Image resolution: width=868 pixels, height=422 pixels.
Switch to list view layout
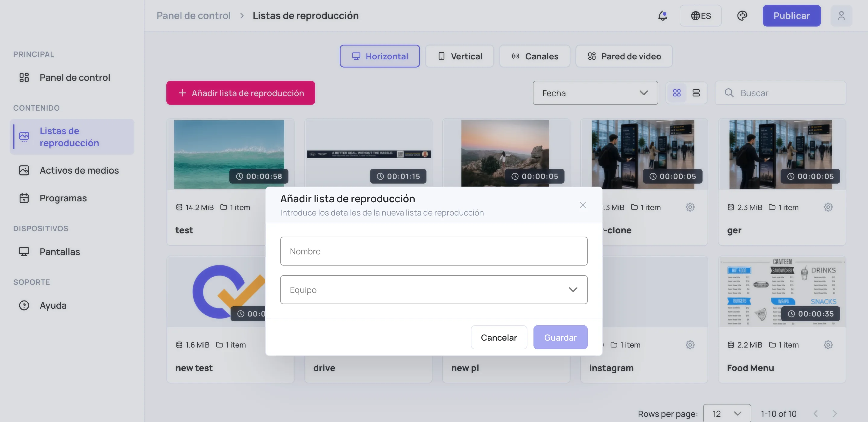696,93
